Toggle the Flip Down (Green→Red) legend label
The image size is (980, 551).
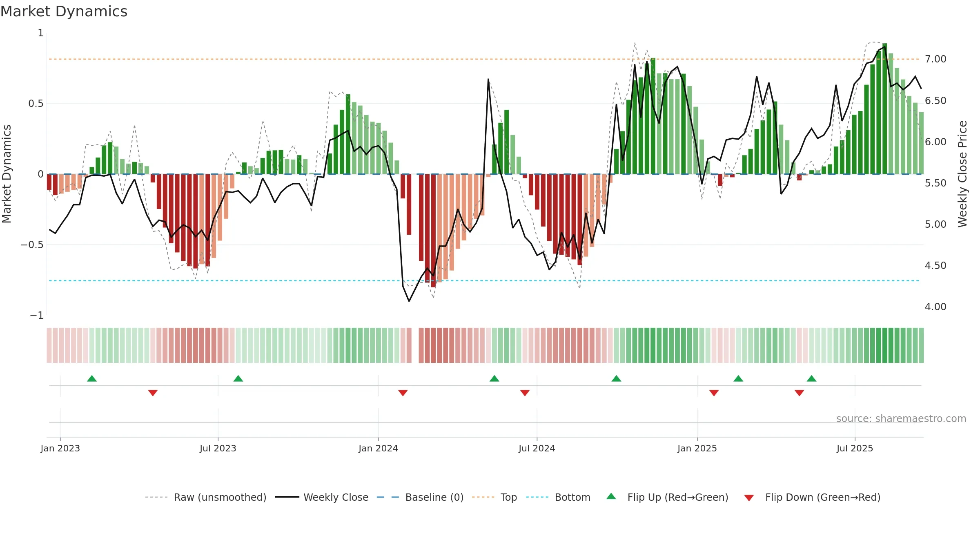(823, 497)
